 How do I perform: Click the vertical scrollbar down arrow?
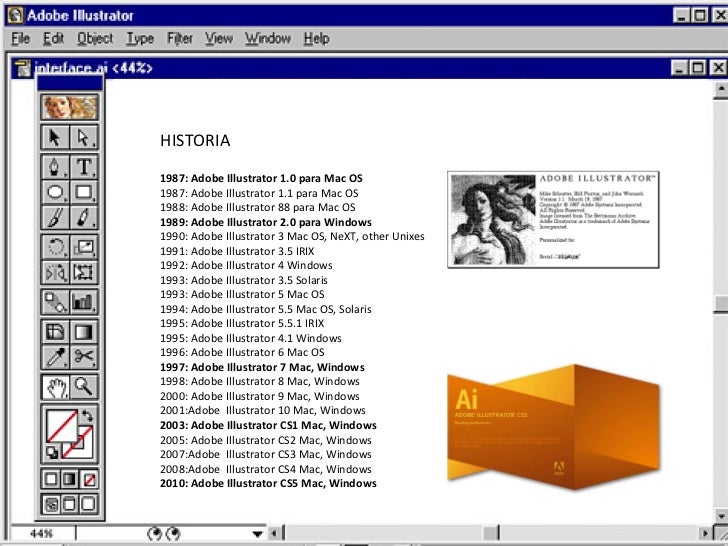tap(721, 515)
